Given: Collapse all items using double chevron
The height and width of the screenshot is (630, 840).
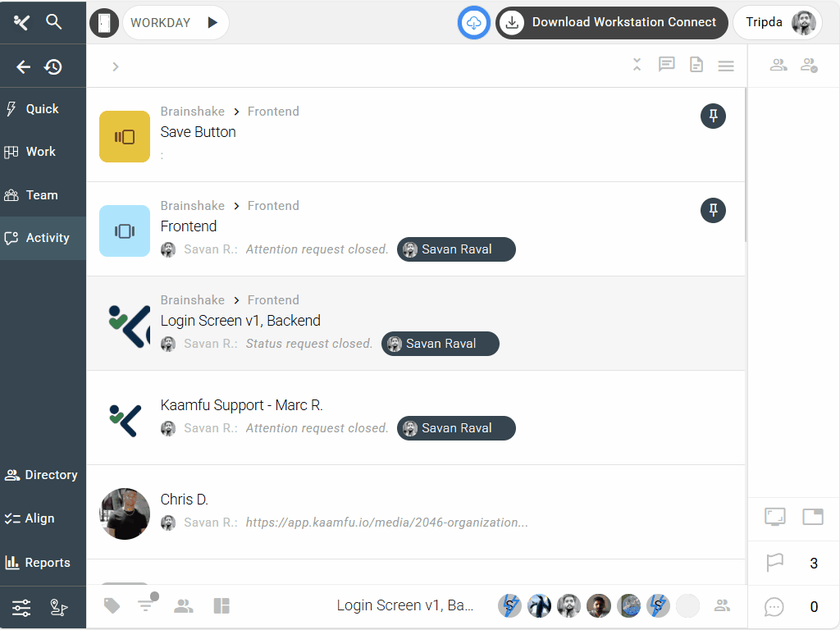Looking at the screenshot, I should (637, 65).
